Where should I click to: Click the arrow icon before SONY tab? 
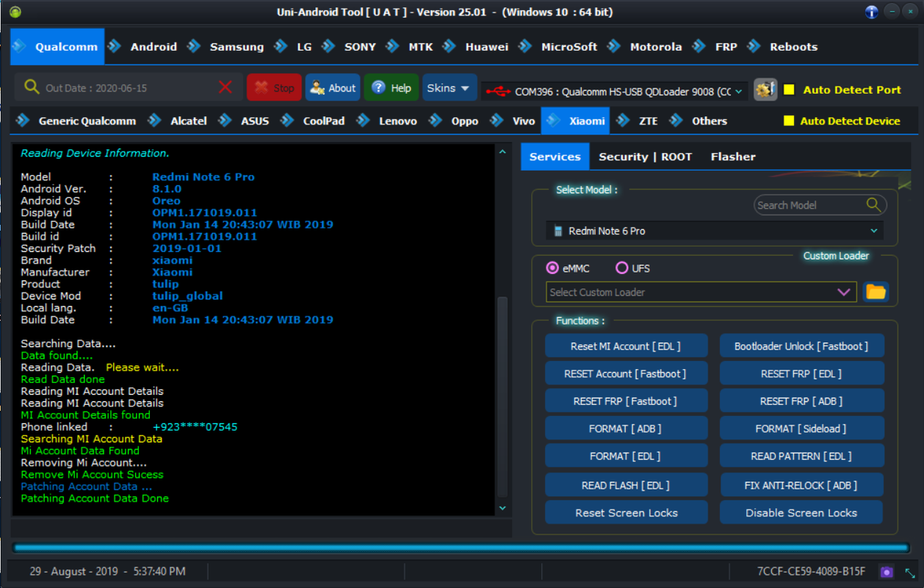coord(328,46)
